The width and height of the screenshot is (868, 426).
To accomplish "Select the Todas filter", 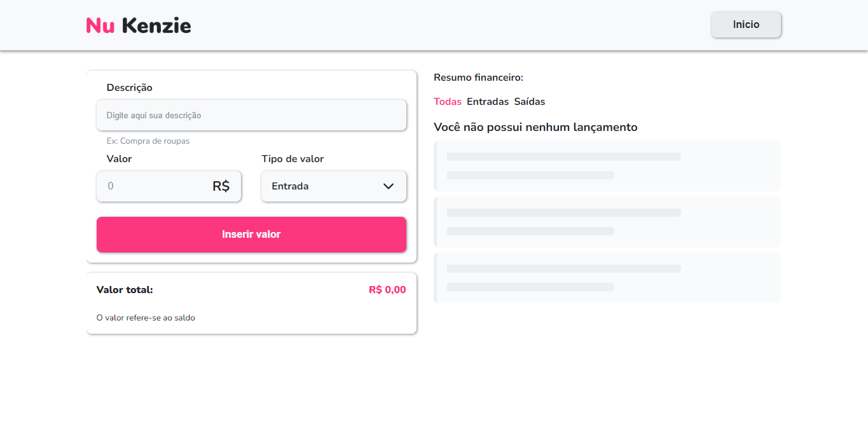I will tap(448, 102).
